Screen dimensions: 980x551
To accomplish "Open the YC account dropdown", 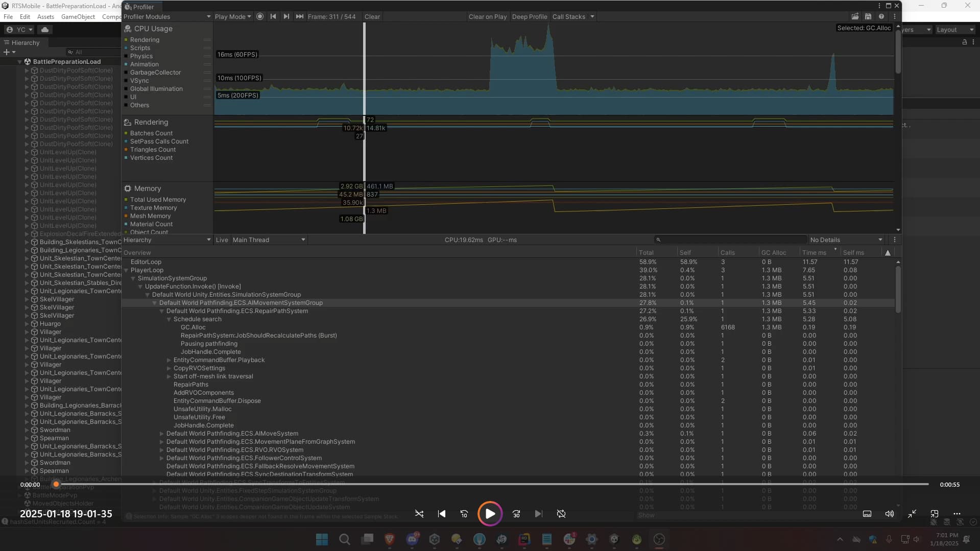I will (x=19, y=30).
